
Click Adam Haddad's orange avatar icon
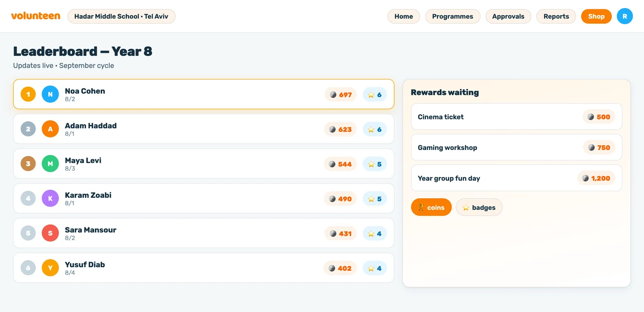pyautogui.click(x=50, y=129)
